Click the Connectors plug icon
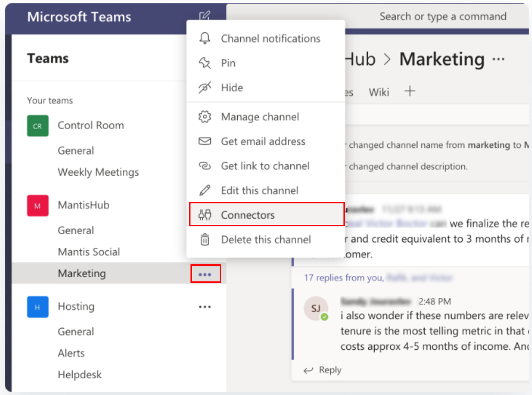532x395 pixels. click(205, 215)
